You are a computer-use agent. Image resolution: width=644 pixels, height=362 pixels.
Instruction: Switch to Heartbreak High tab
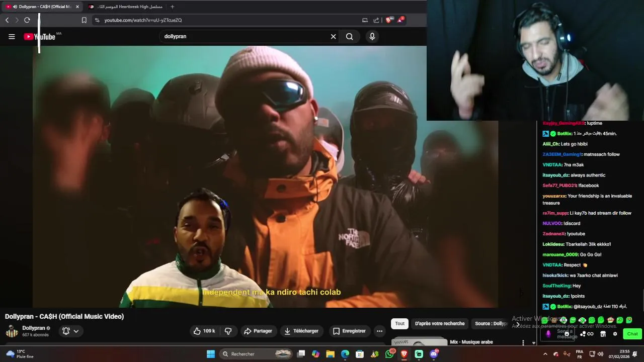(x=126, y=7)
